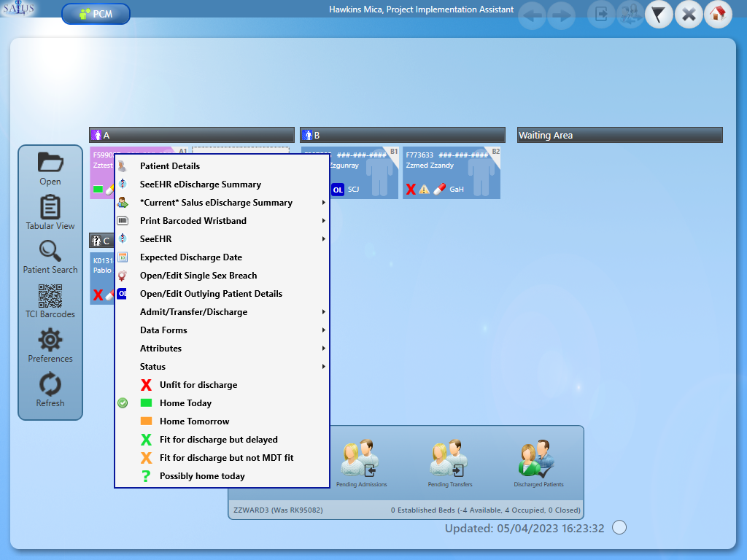Set Fit for discharge but delayed
The height and width of the screenshot is (560, 747).
click(x=222, y=440)
